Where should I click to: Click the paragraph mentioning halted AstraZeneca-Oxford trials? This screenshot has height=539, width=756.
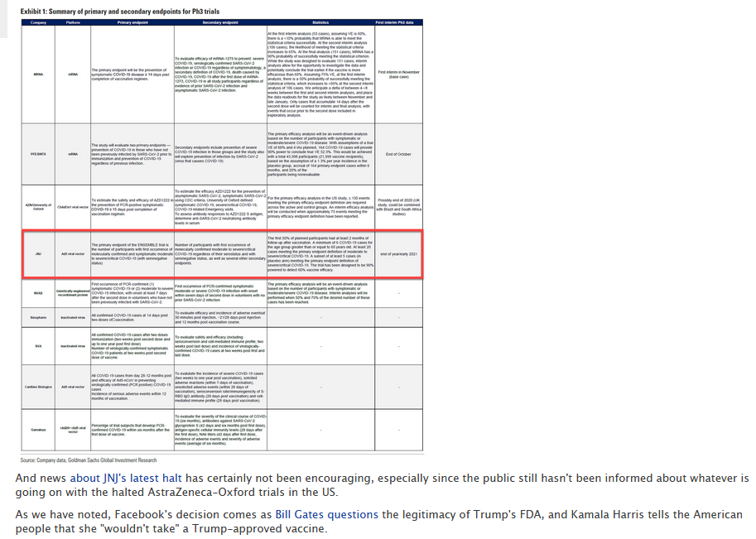coord(382,485)
